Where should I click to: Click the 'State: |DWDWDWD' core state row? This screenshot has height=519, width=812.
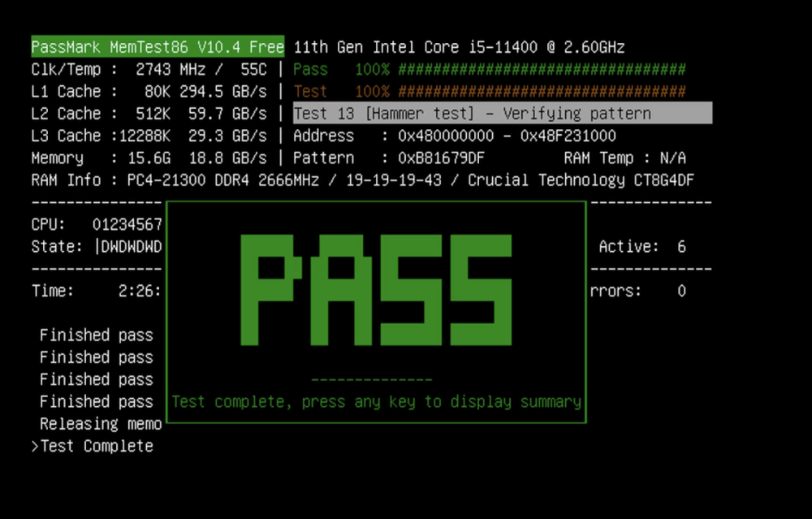[x=97, y=247]
